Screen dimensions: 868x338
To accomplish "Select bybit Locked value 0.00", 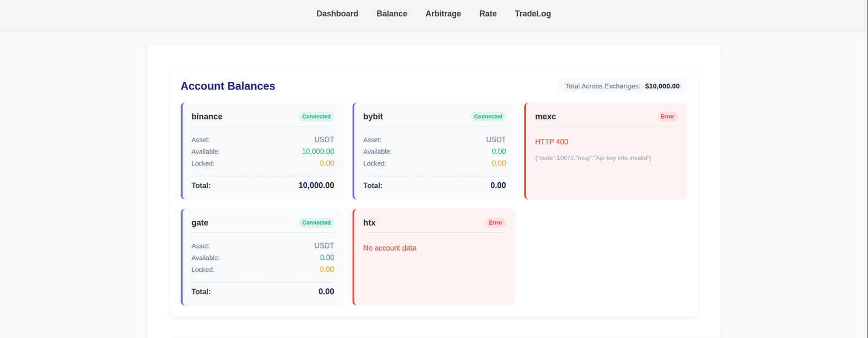I will (x=499, y=163).
